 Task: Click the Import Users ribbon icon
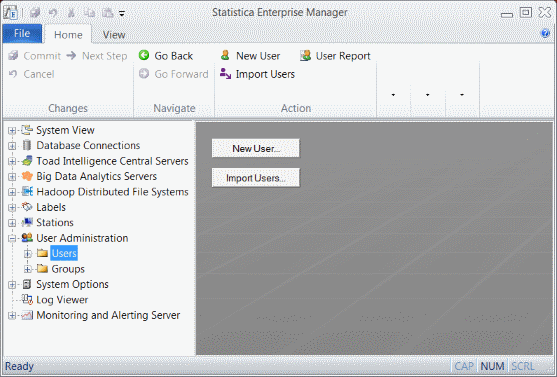226,74
